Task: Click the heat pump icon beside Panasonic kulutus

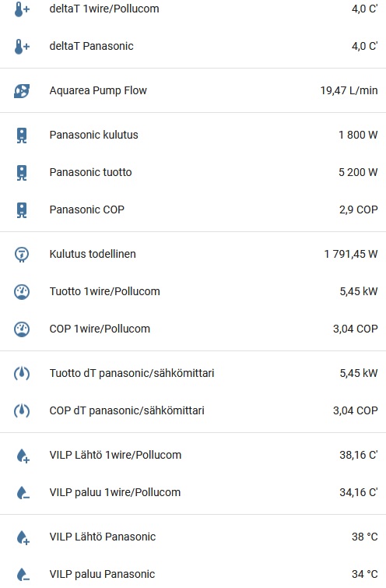Action: tap(22, 135)
